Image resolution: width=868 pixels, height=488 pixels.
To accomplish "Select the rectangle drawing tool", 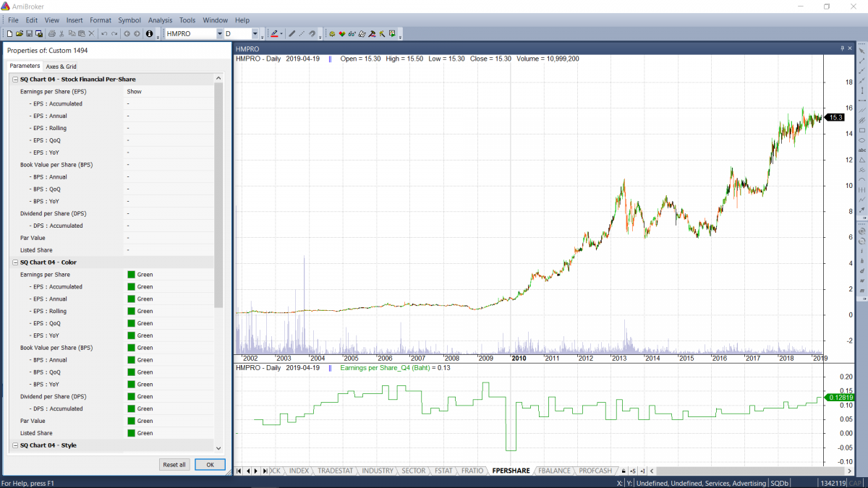I will [861, 130].
